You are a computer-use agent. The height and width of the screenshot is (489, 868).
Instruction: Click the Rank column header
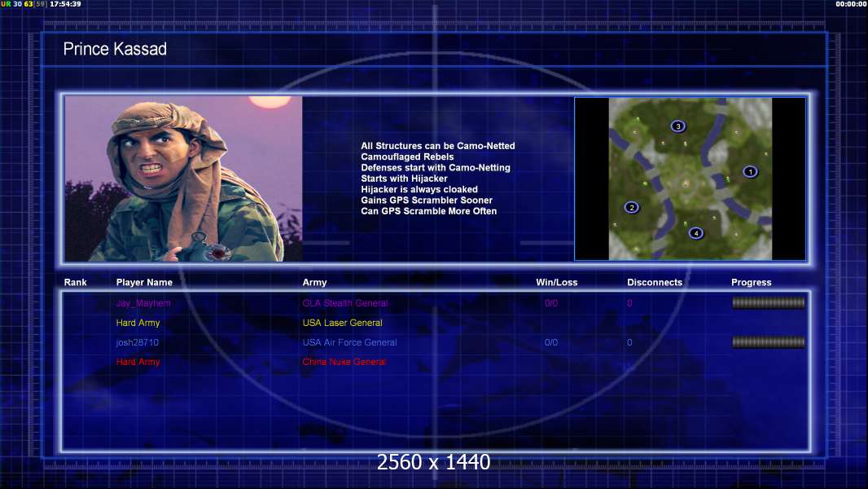75,283
